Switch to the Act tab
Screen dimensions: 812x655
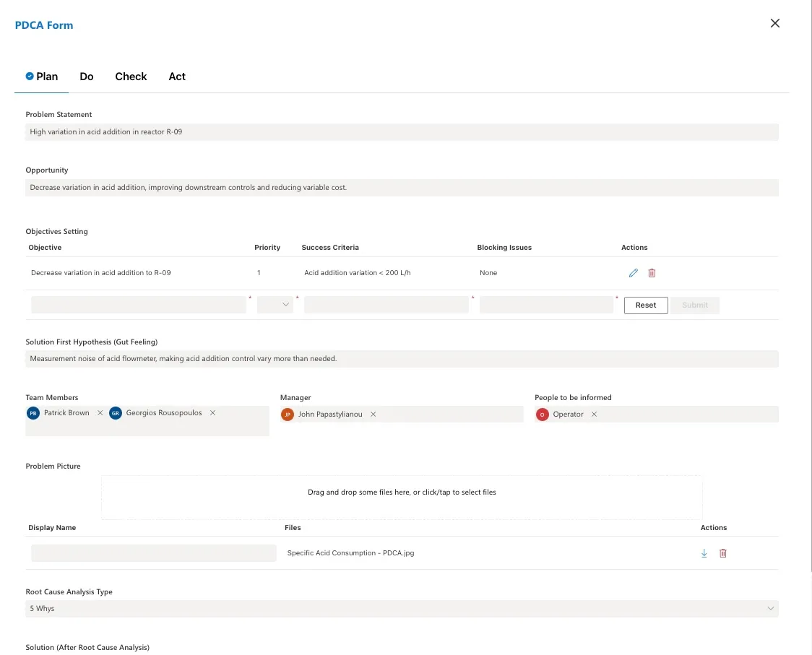point(177,77)
